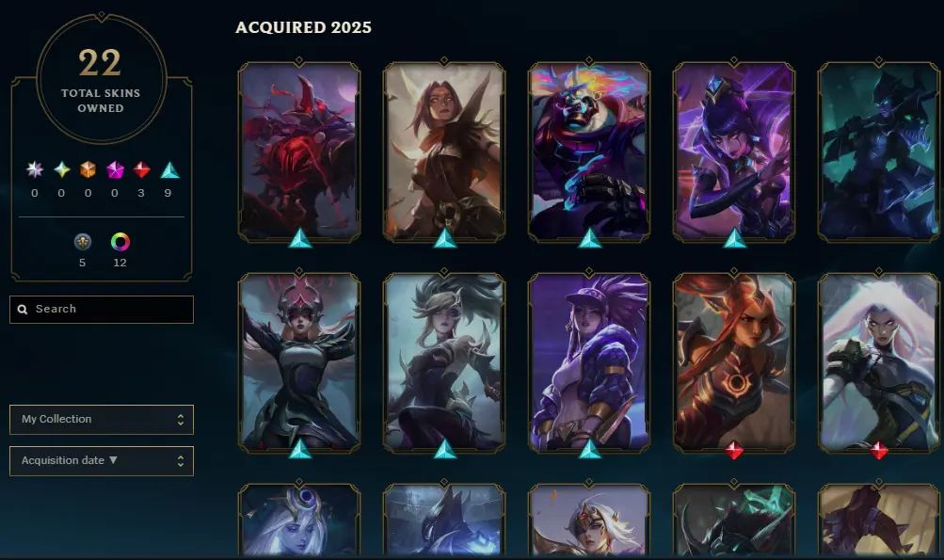944x560 pixels.
Task: Click the legacy skins emblem icon
Action: 83,242
